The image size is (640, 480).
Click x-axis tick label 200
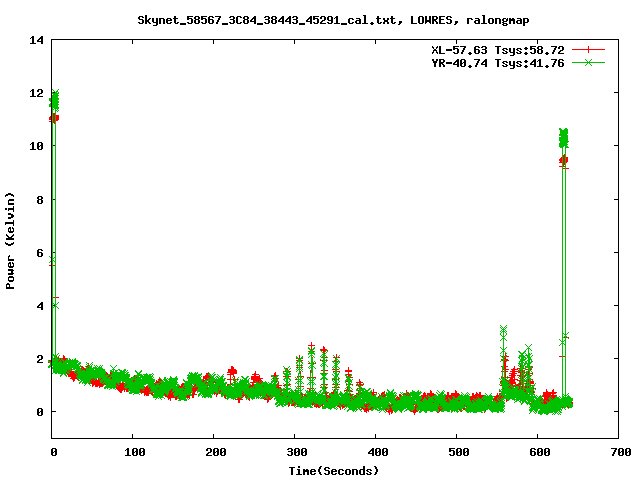(216, 452)
